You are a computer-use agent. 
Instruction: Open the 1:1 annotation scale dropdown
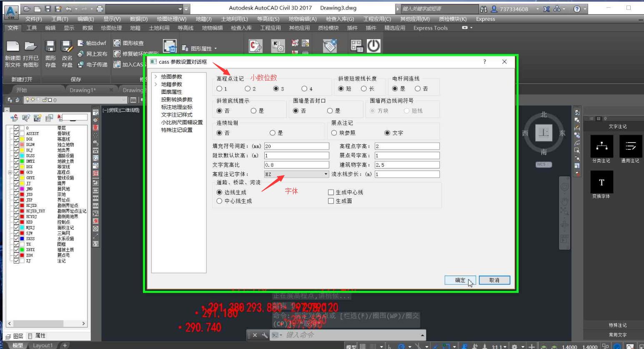(505, 346)
